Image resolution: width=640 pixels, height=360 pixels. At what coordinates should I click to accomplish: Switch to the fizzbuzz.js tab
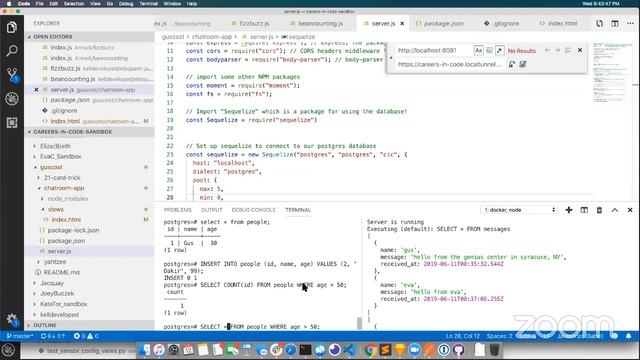pos(250,24)
